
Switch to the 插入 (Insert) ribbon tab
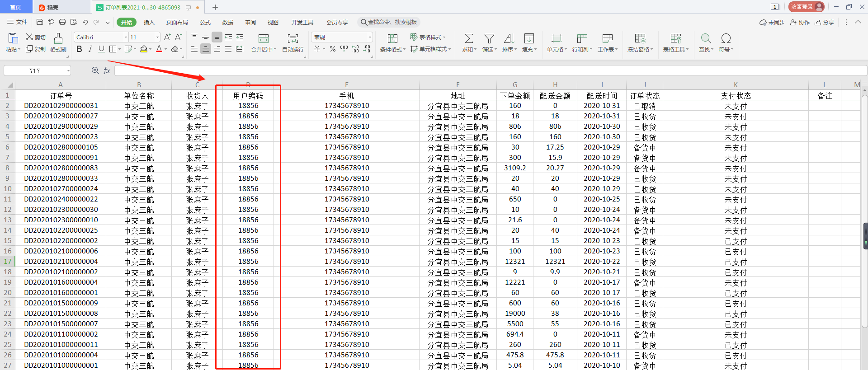tap(149, 22)
